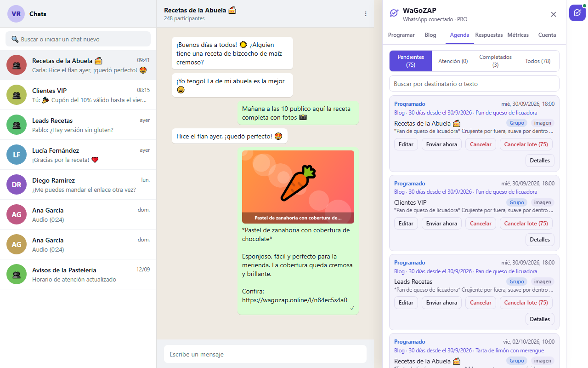Switch to the Programar tab
The height and width of the screenshot is (368, 588).
tap(401, 35)
